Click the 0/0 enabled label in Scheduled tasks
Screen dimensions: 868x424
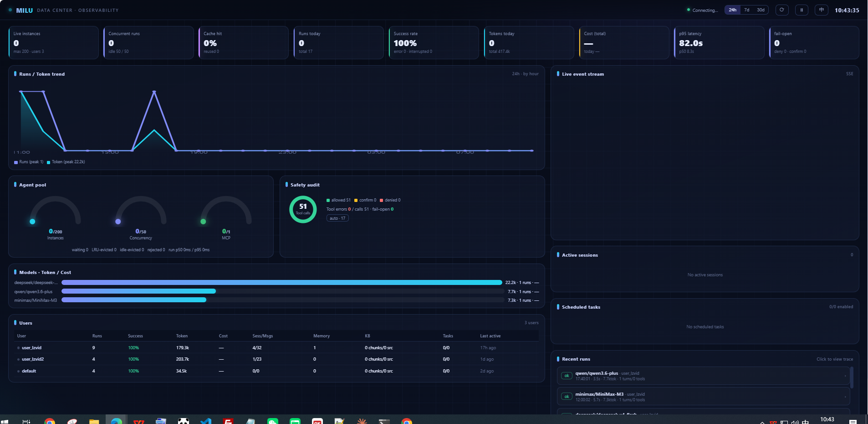(841, 307)
